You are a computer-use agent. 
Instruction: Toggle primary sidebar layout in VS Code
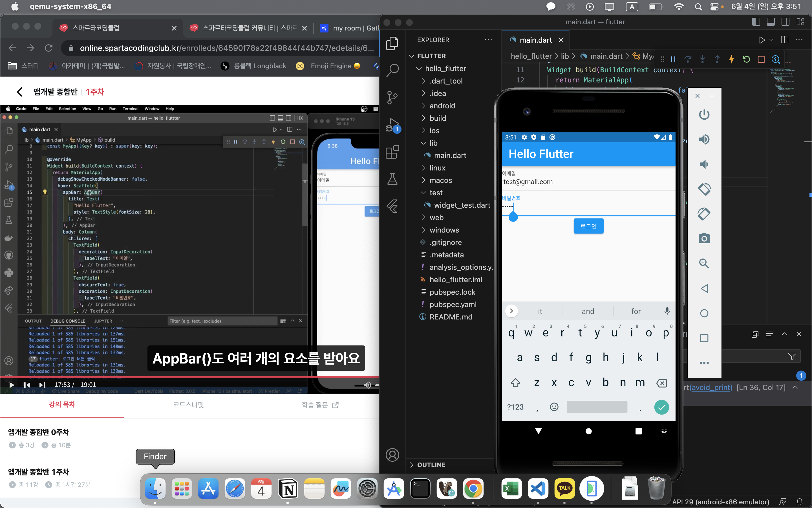(x=756, y=22)
